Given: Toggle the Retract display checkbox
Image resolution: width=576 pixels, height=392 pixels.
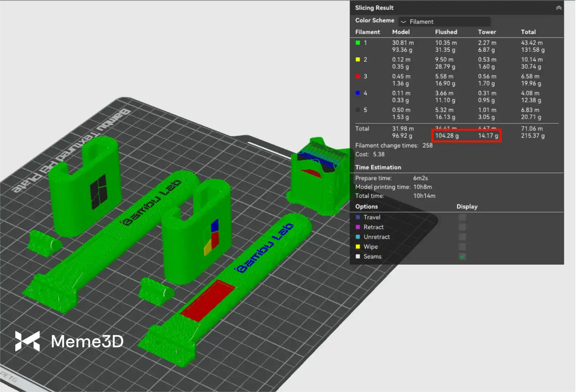Looking at the screenshot, I should click(462, 227).
